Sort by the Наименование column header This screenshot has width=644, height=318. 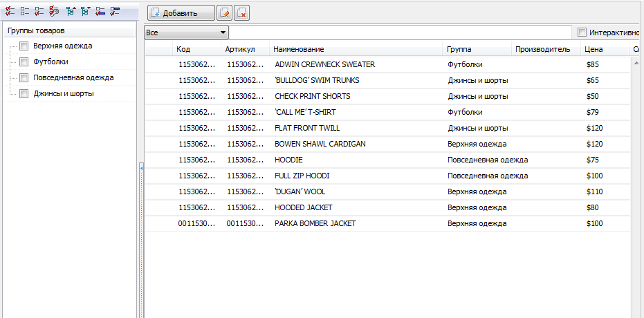pos(356,49)
